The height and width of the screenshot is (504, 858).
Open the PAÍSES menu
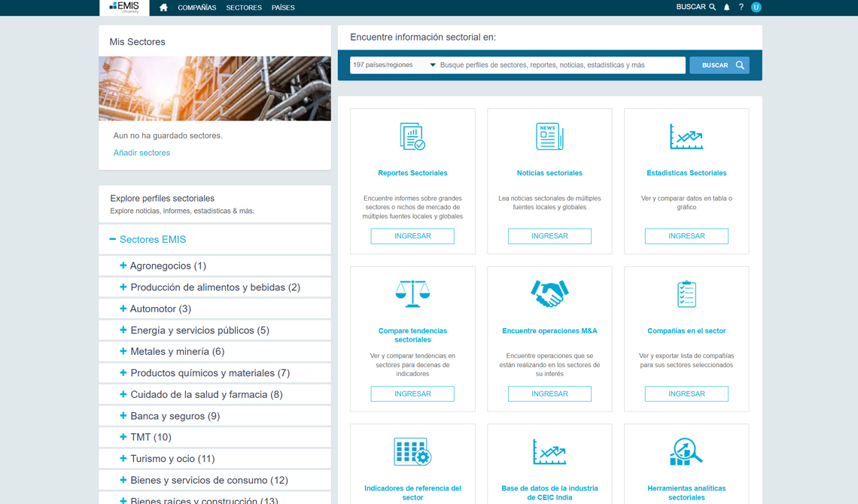(x=283, y=8)
